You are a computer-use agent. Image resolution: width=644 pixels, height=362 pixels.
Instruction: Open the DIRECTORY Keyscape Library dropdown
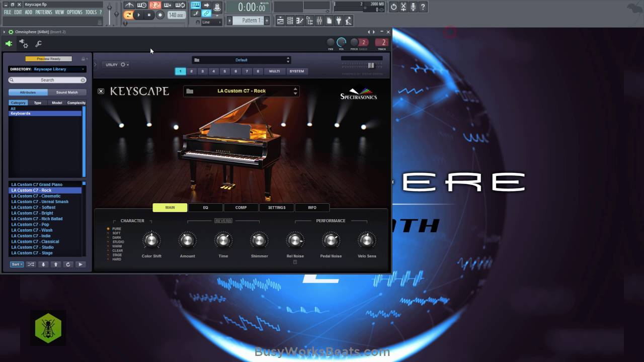coord(47,69)
